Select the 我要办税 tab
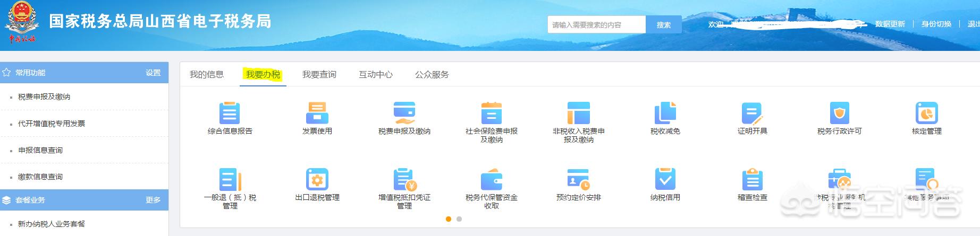Image resolution: width=980 pixels, height=236 pixels. 263,75
